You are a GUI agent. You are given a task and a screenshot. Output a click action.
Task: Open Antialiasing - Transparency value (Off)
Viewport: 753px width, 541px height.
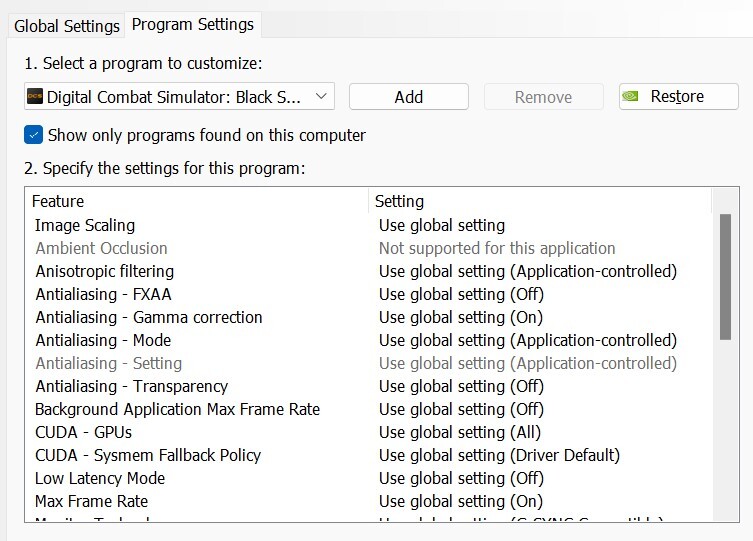[461, 386]
